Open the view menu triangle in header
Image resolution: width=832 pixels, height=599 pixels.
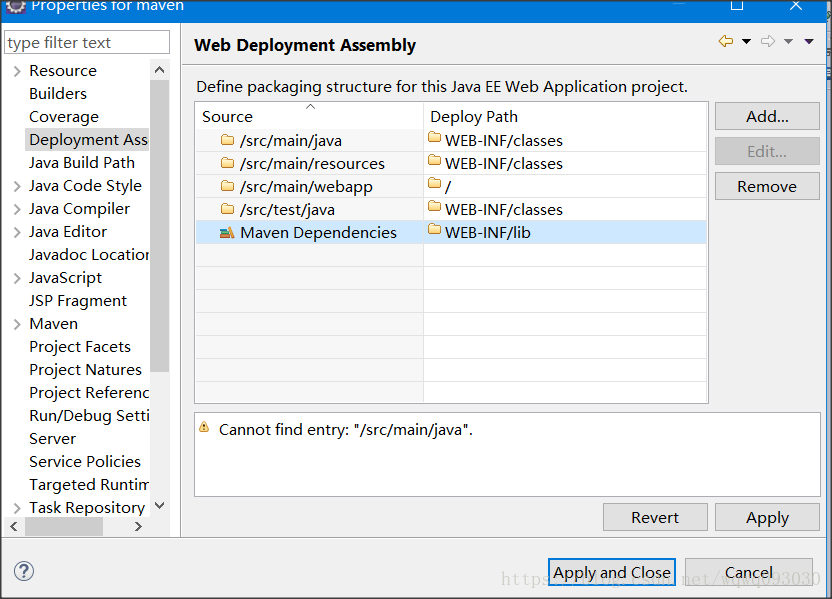[809, 41]
